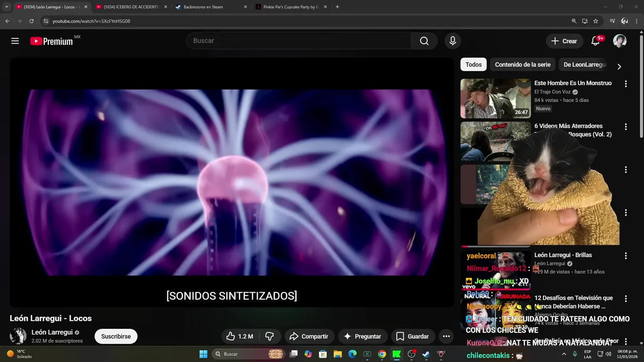Screen dimensions: 644x362
Task: Click the Preguntar ask button
Action: [362, 336]
